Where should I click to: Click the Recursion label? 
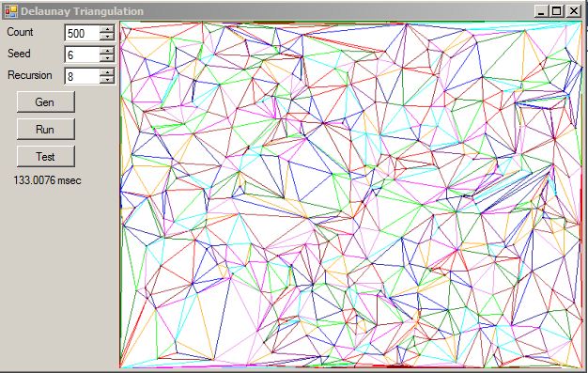30,75
